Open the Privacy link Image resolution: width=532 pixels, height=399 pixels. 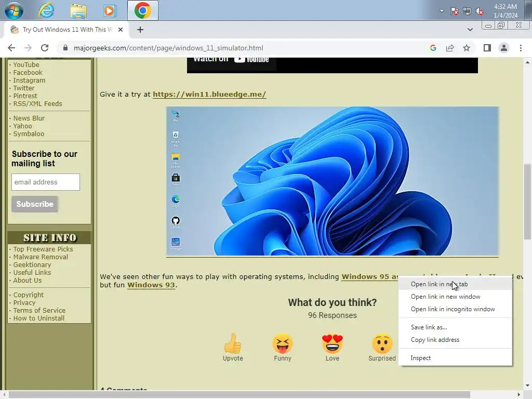[24, 303]
